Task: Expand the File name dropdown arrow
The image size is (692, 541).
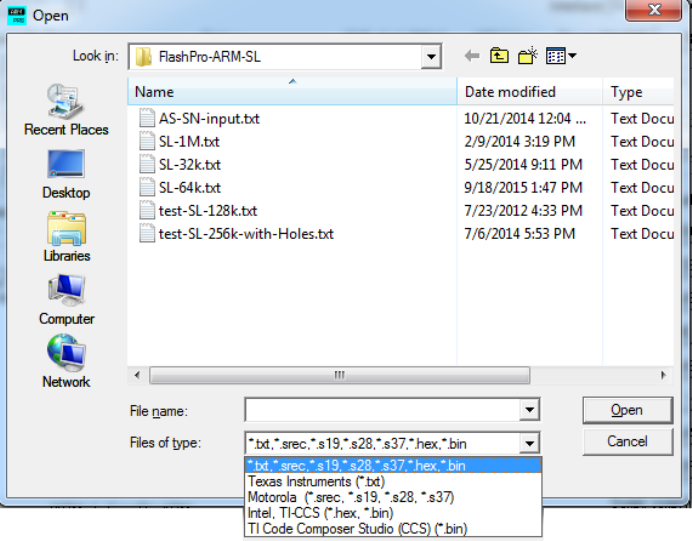Action: pyautogui.click(x=529, y=410)
